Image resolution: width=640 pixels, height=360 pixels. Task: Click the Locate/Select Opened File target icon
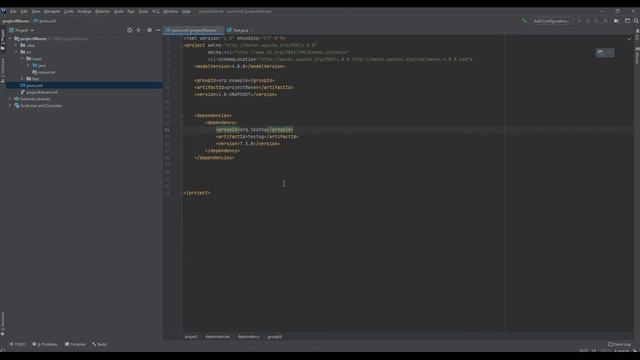[x=129, y=30]
